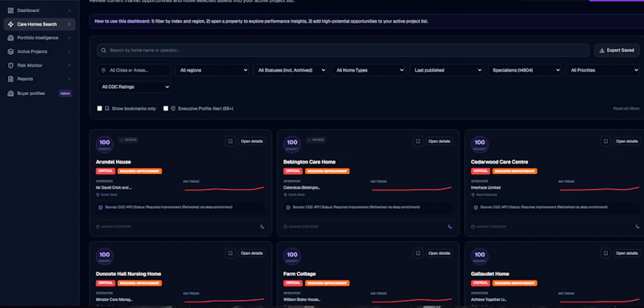Click Cedarwood Care Centre priority score badge

click(480, 144)
